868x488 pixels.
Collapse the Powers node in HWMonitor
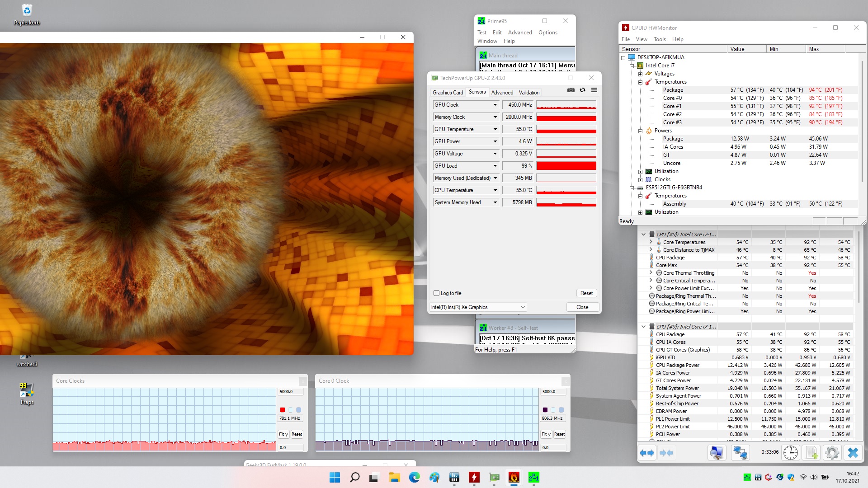click(640, 131)
